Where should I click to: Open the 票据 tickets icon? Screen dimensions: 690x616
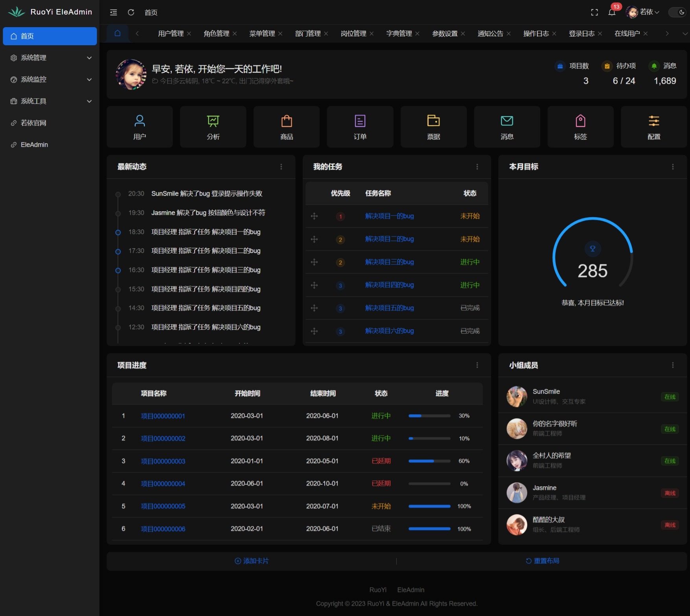(x=433, y=127)
